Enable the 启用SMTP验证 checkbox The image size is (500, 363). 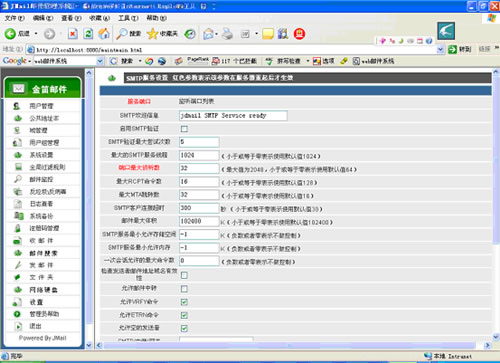coord(184,129)
